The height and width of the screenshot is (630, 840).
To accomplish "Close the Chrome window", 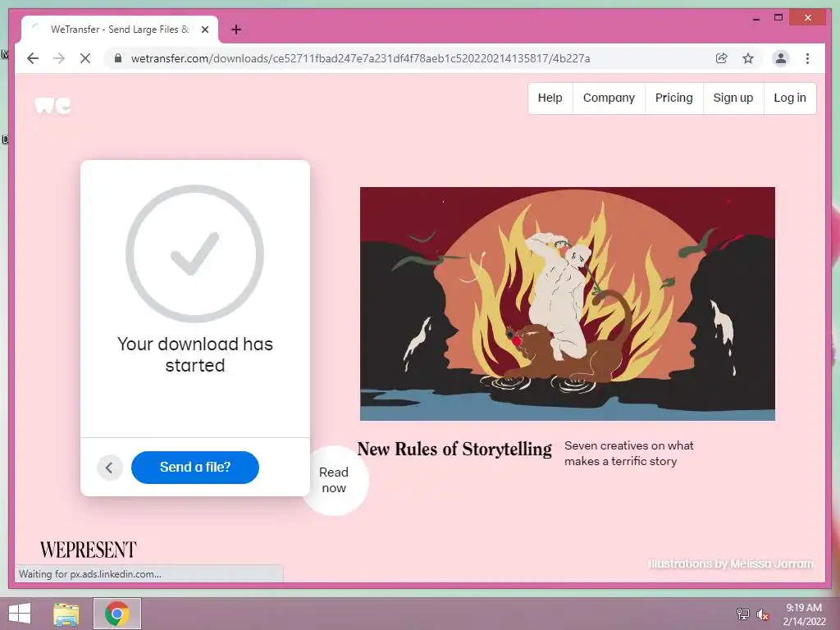I will click(808, 18).
